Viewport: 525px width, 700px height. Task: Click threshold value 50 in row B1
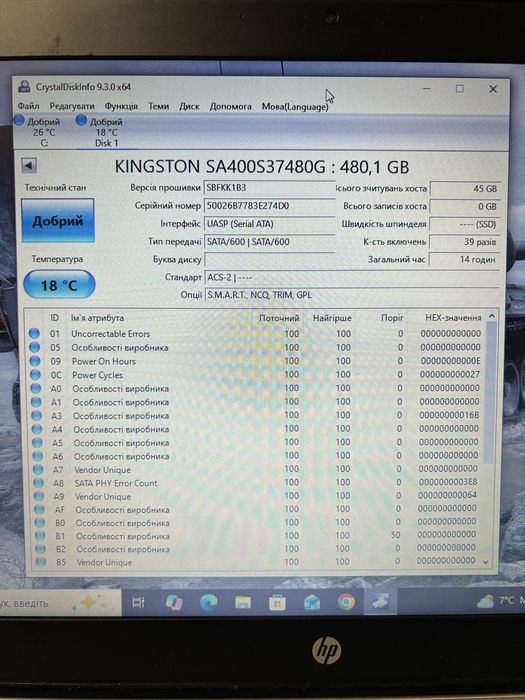coord(396,535)
